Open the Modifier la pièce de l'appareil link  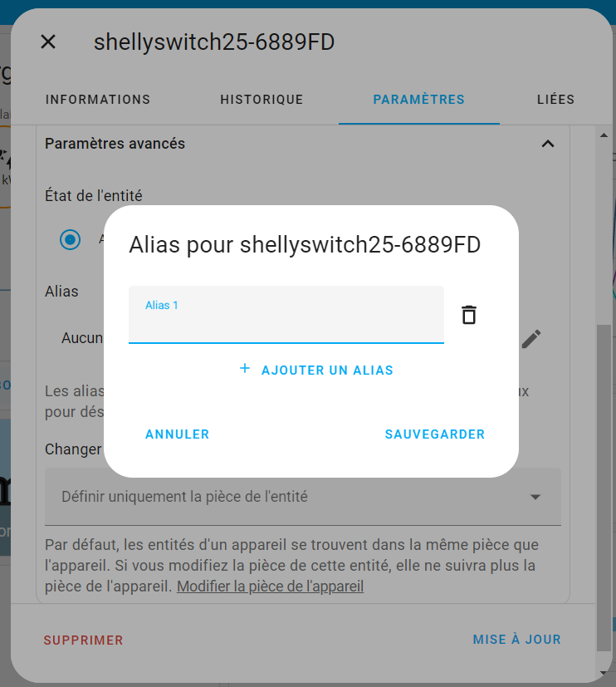click(270, 586)
